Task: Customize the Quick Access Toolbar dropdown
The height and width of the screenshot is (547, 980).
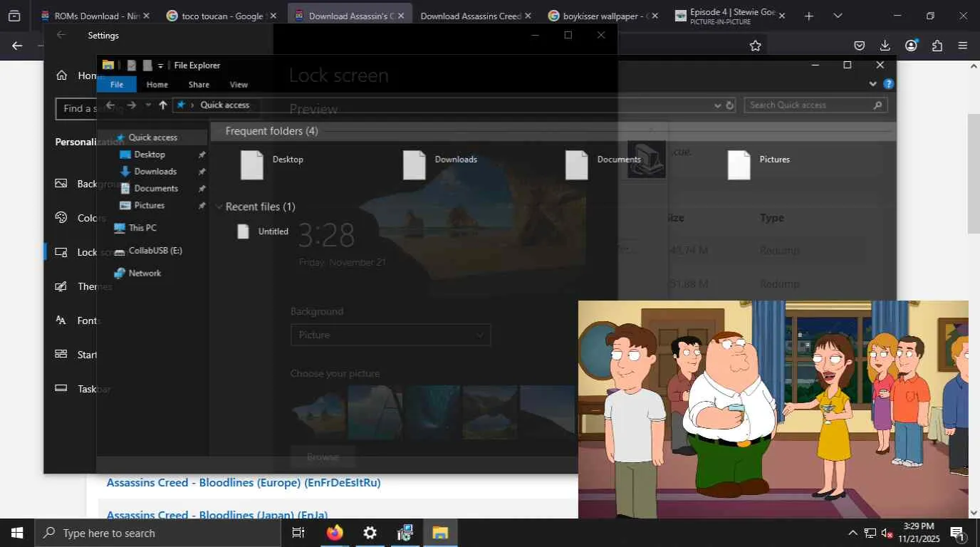Action: (160, 66)
